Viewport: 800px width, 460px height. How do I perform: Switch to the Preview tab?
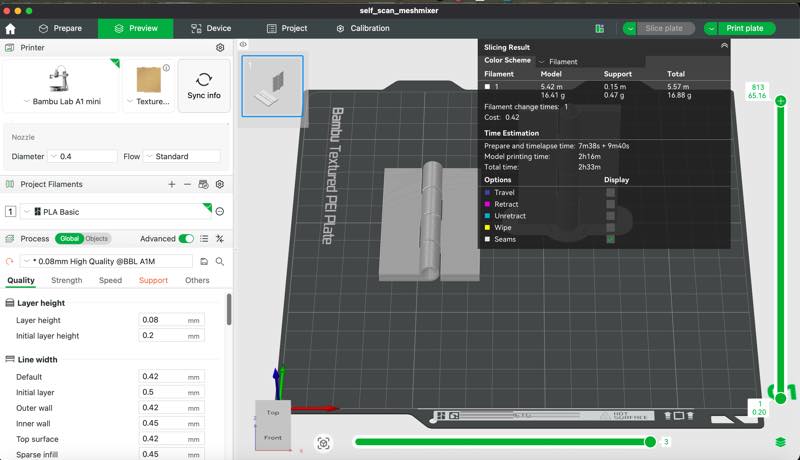pyautogui.click(x=136, y=29)
